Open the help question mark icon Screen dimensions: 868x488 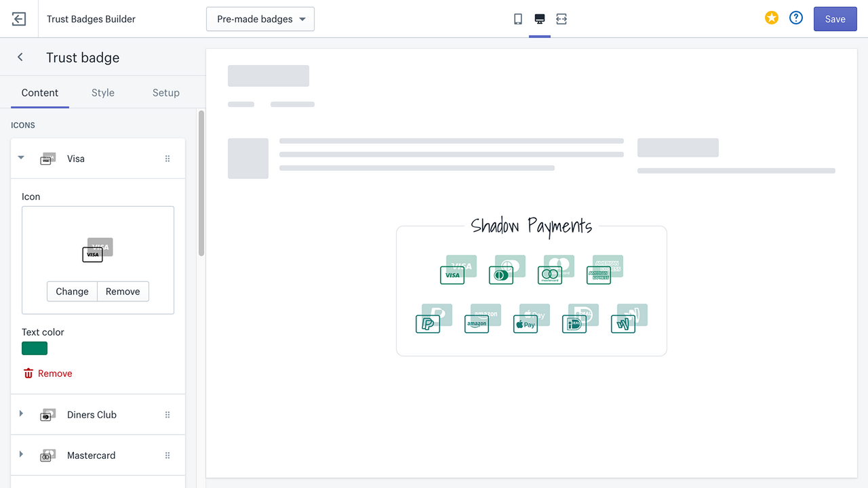796,18
